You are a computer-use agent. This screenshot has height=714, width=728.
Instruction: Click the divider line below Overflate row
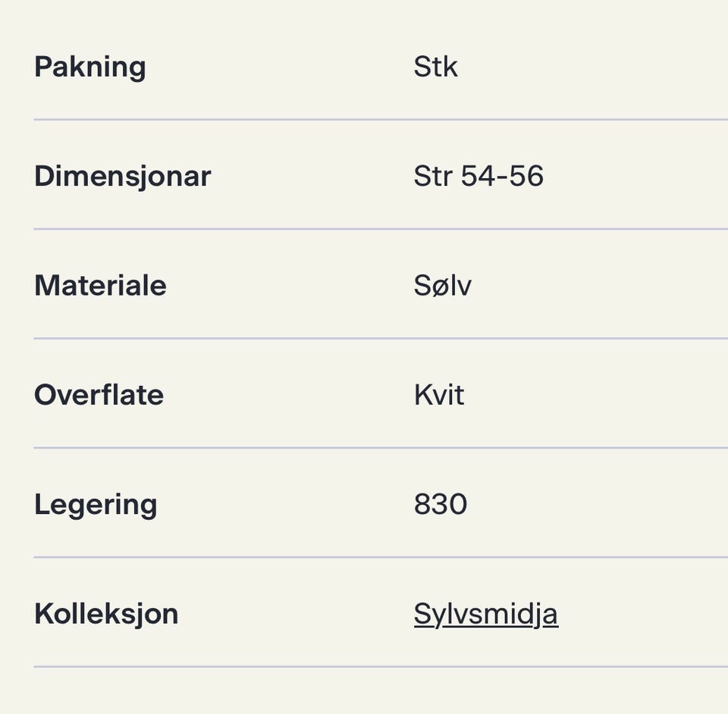(x=381, y=448)
